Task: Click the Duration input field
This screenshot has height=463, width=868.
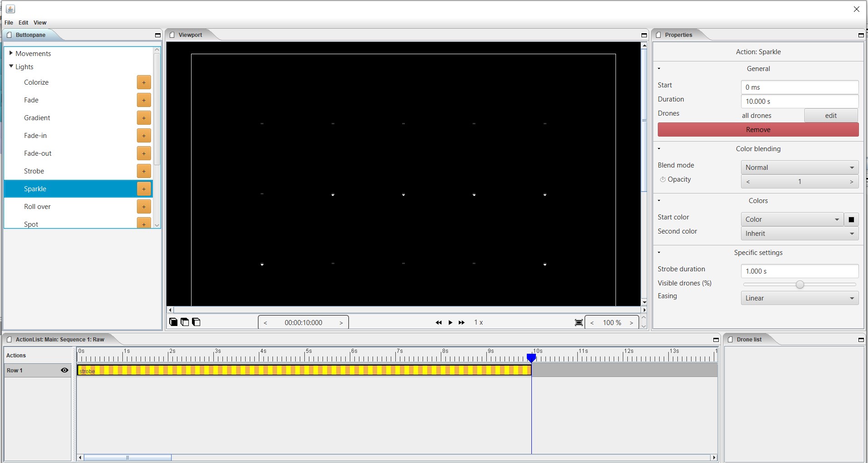Action: (800, 102)
